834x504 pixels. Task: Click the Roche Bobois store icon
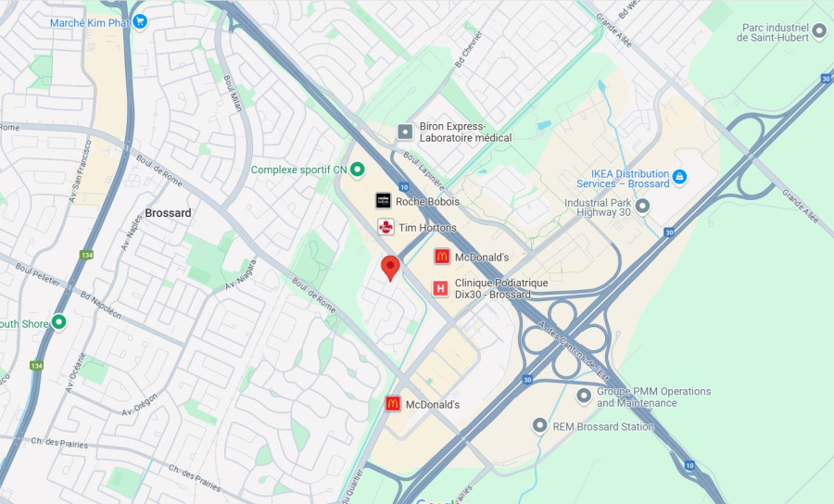(384, 200)
